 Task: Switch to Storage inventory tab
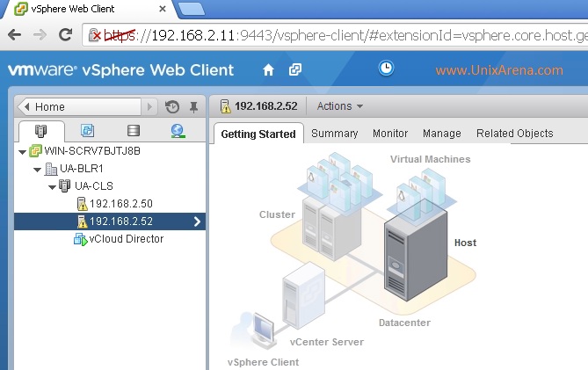tap(134, 130)
